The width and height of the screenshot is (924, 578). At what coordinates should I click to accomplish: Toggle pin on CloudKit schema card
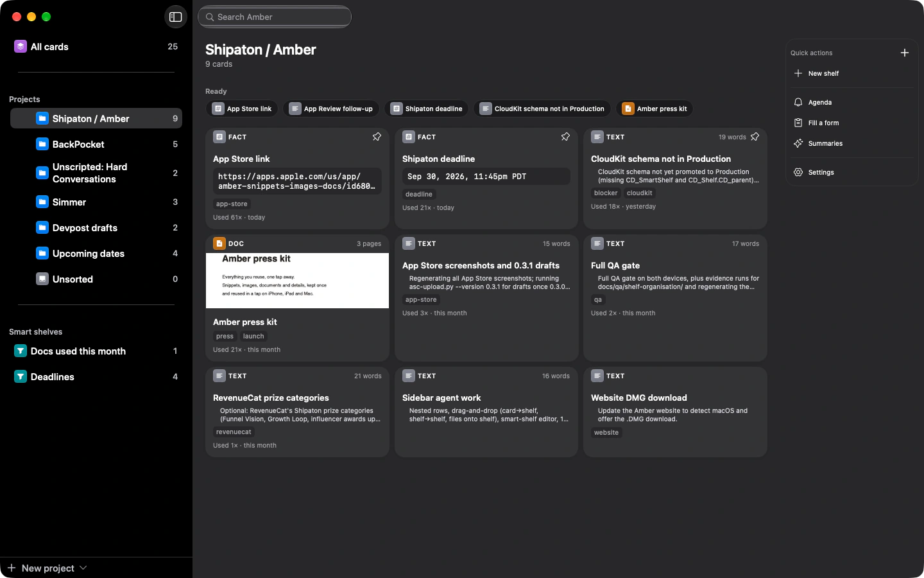tap(755, 137)
